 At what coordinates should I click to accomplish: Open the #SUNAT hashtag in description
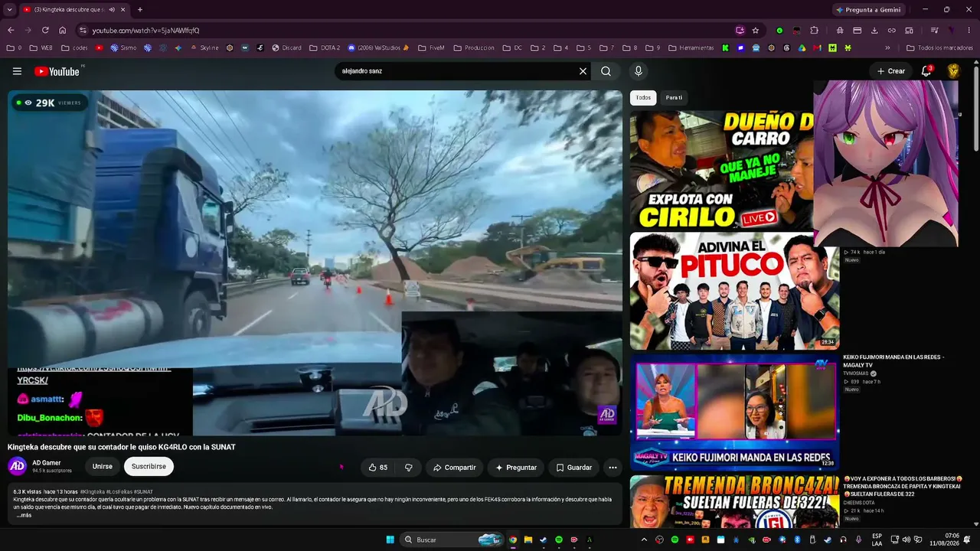(x=143, y=492)
